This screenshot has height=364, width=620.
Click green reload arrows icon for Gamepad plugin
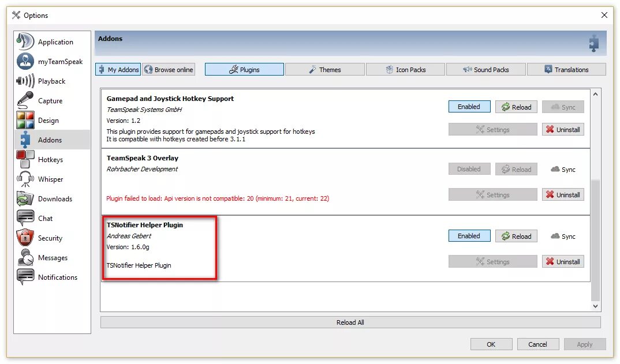(505, 107)
